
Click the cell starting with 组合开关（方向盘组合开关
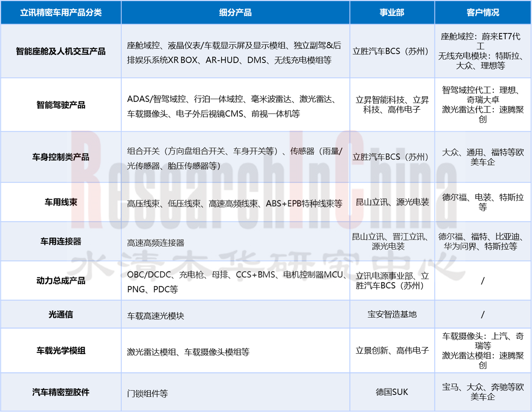point(235,157)
